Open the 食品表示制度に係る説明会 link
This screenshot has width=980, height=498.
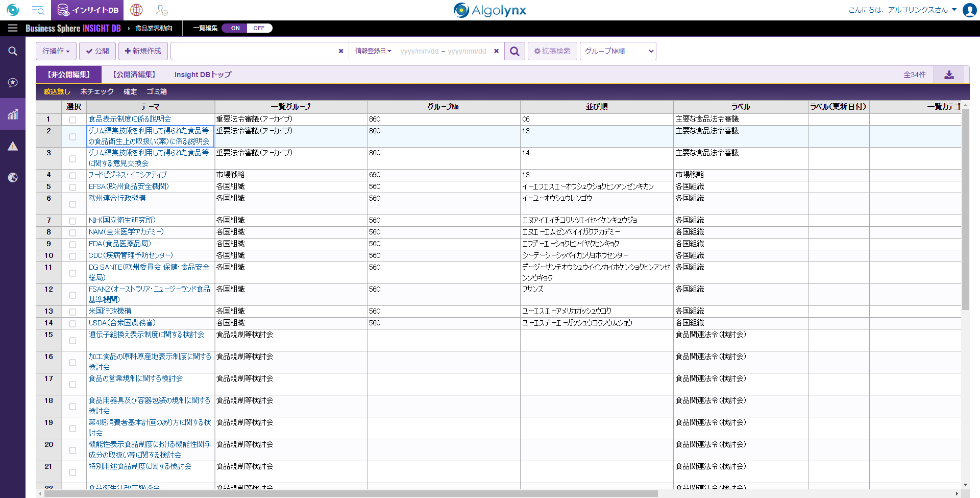pos(130,119)
